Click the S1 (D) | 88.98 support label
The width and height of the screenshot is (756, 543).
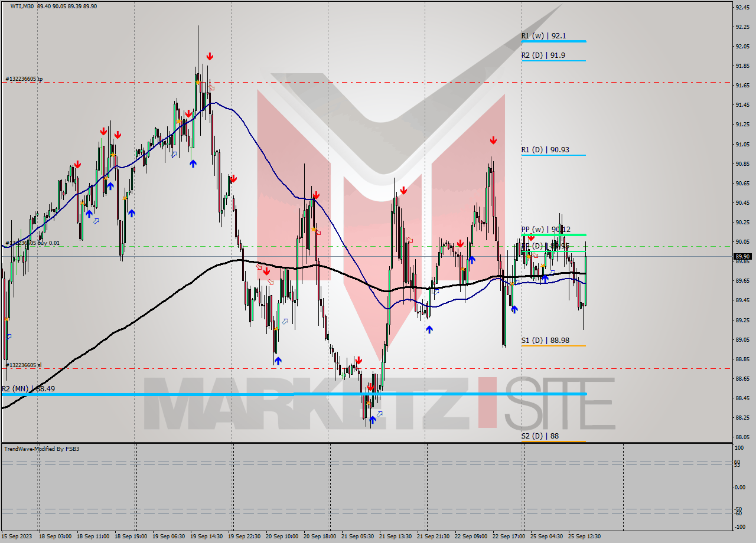(x=545, y=341)
